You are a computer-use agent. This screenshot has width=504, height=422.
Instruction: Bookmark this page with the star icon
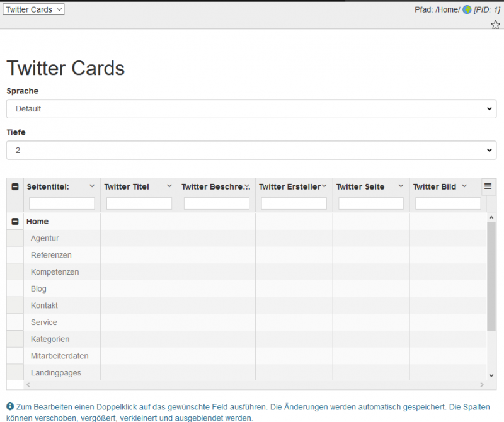pyautogui.click(x=495, y=25)
